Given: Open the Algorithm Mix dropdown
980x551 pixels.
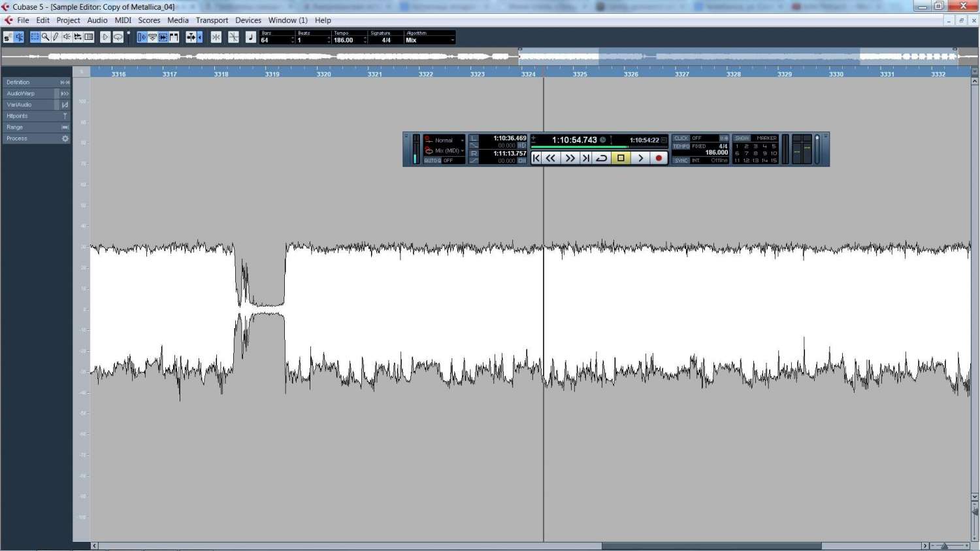Looking at the screenshot, I should [x=430, y=41].
